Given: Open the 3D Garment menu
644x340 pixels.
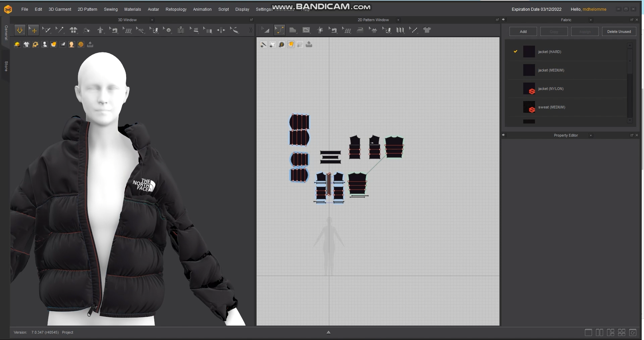Looking at the screenshot, I should point(60,9).
